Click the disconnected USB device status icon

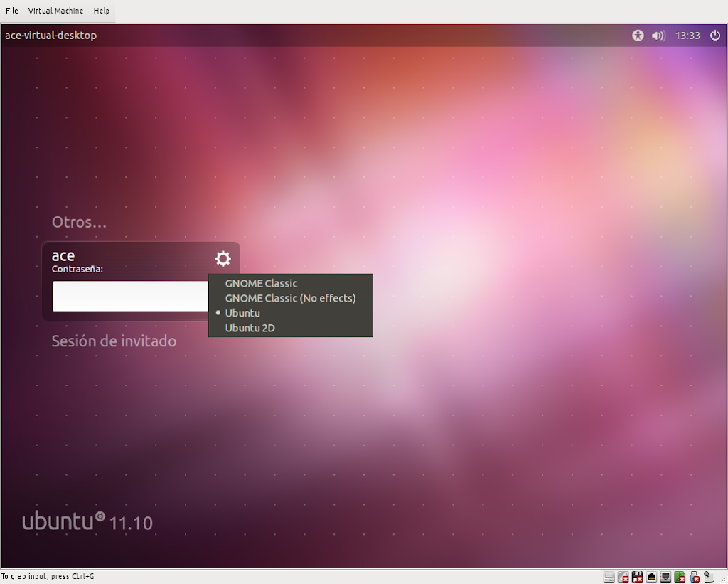[695, 577]
